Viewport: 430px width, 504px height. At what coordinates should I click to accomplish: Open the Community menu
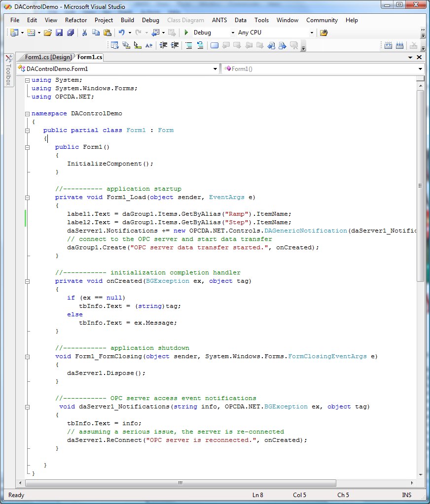pos(322,20)
